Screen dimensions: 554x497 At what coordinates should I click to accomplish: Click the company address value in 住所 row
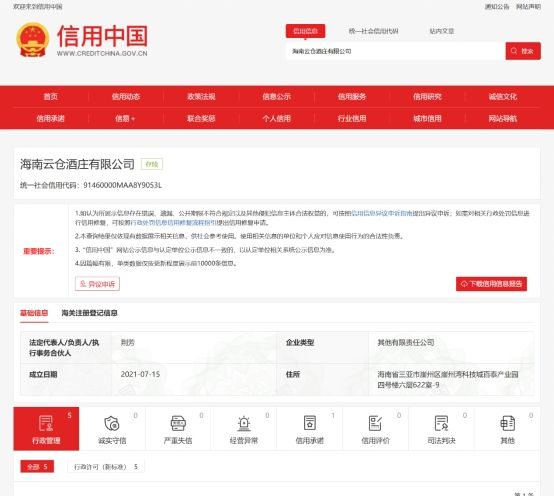448,379
